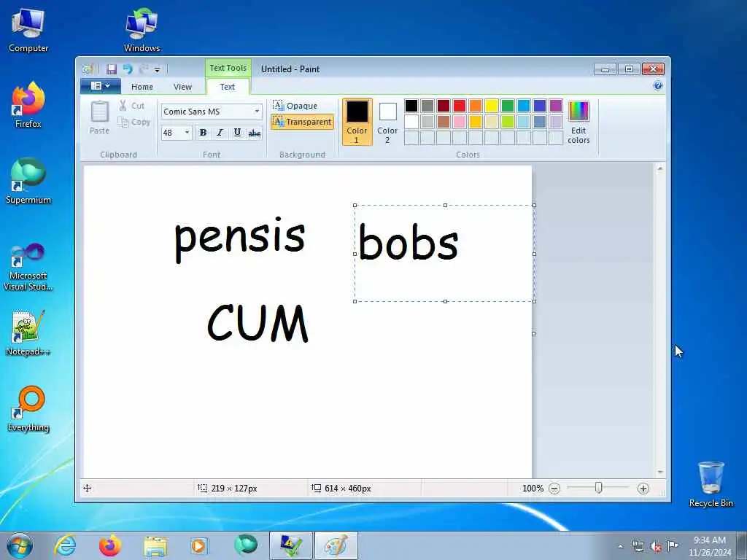Pick the red color swatch
Screen dimensions: 747x560
460,105
